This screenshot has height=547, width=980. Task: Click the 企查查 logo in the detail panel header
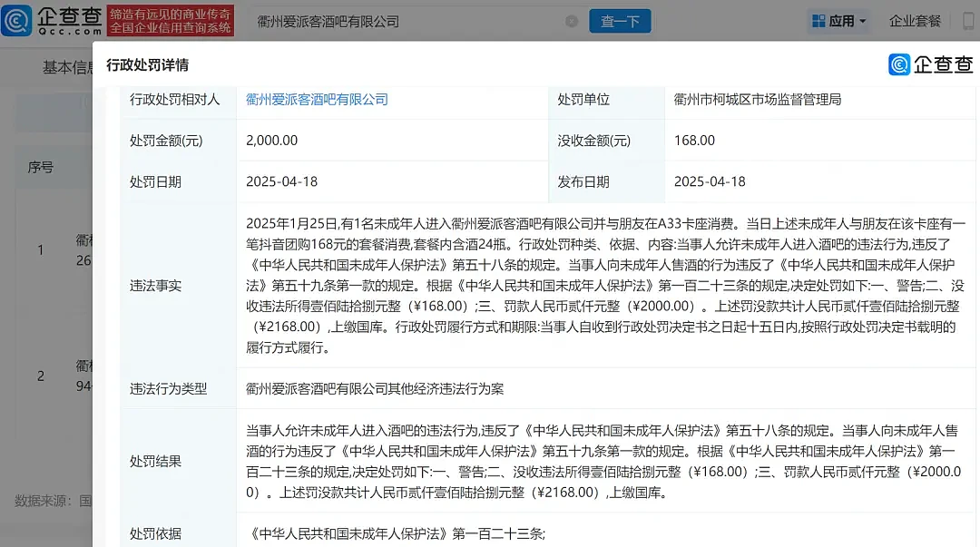(931, 64)
